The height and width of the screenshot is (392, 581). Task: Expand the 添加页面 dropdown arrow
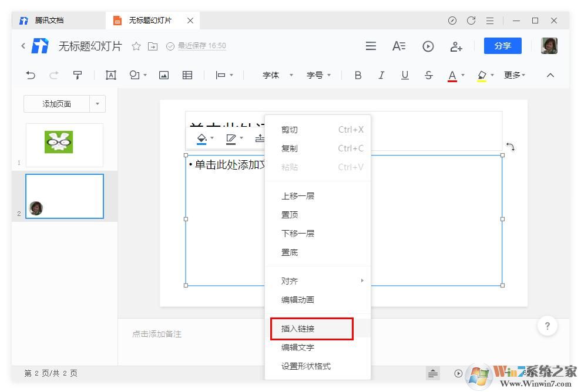click(98, 103)
